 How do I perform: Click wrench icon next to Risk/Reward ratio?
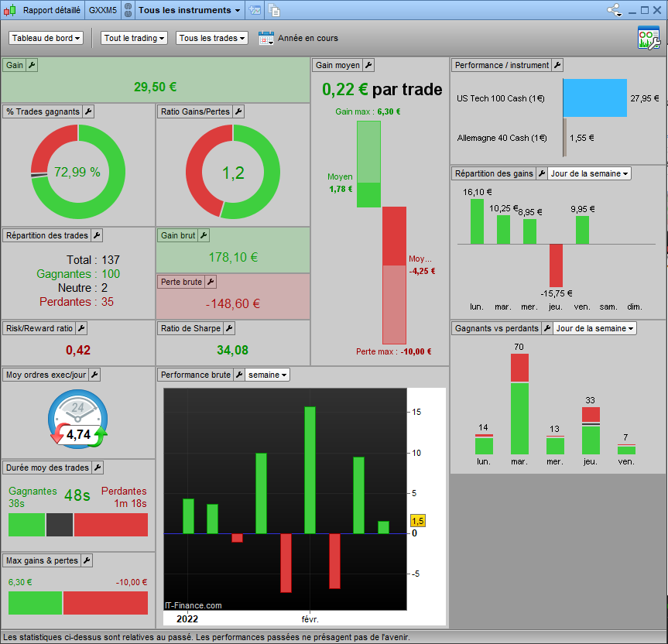[x=81, y=328]
